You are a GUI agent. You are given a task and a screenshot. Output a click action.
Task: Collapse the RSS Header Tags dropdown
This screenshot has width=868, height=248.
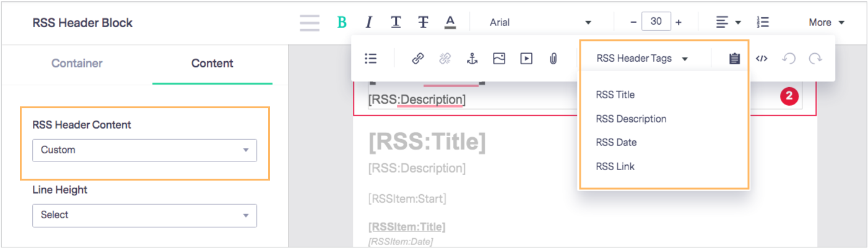642,58
